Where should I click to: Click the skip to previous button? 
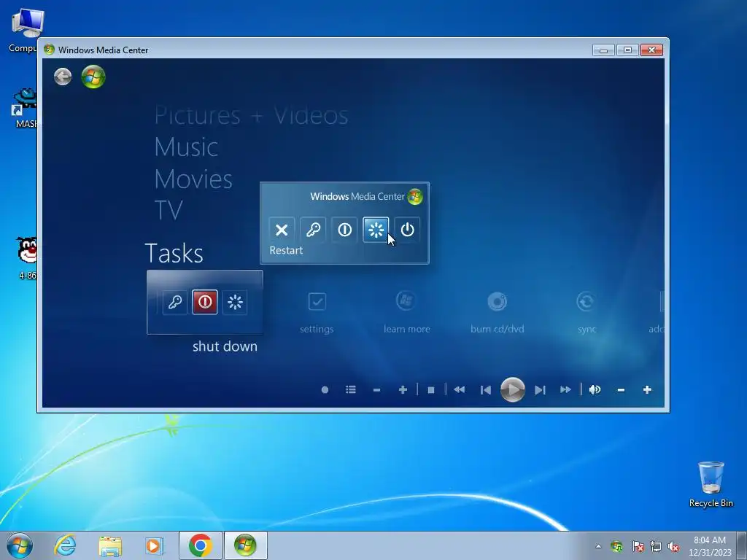click(485, 390)
